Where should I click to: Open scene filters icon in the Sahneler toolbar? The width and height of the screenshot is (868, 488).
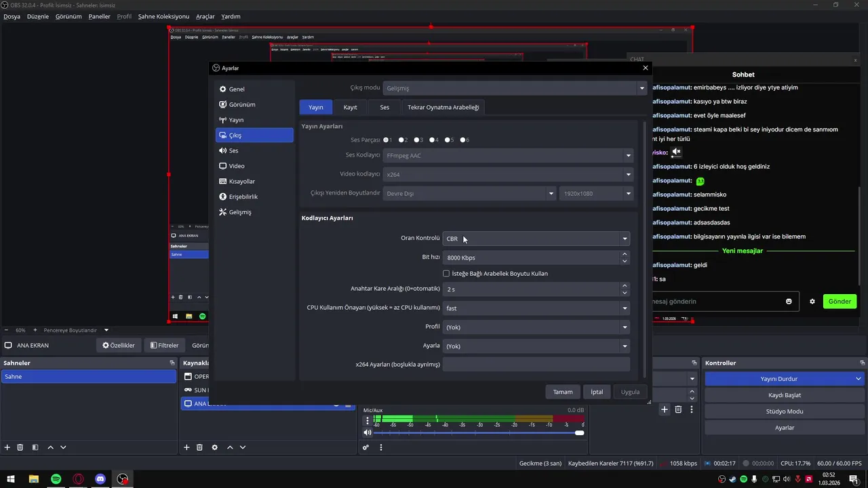coord(35,447)
